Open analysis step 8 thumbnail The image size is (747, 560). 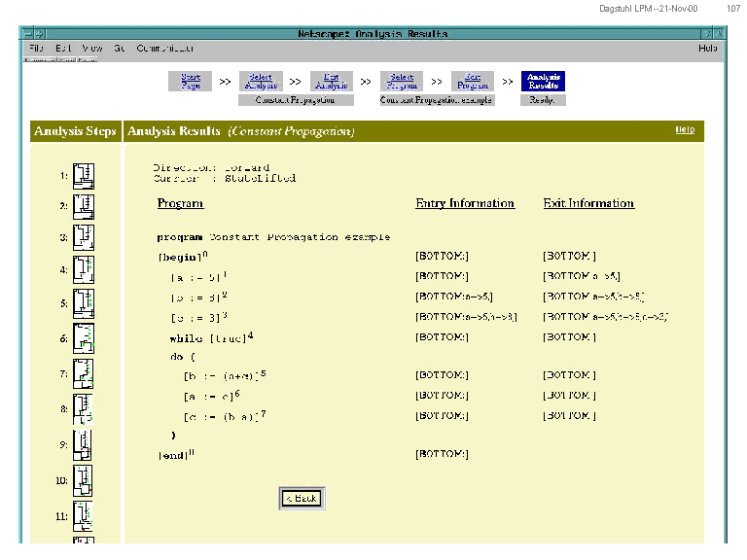pos(84,409)
